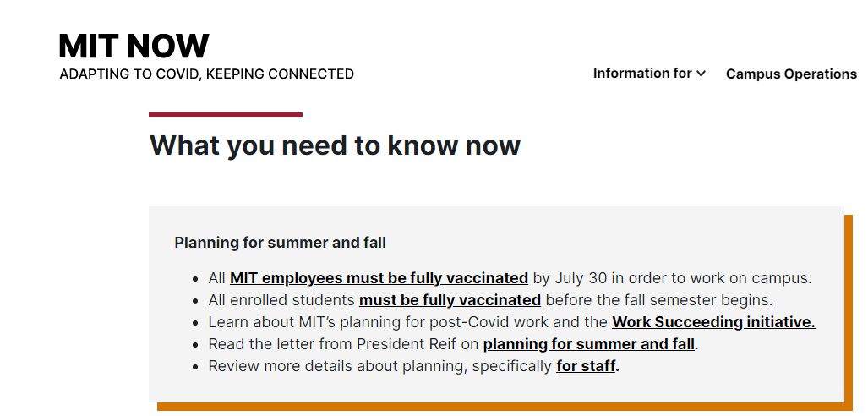Image resolution: width=868 pixels, height=416 pixels.
Task: Open the MIT employees must be fully vaccinated link
Action: 379,277
